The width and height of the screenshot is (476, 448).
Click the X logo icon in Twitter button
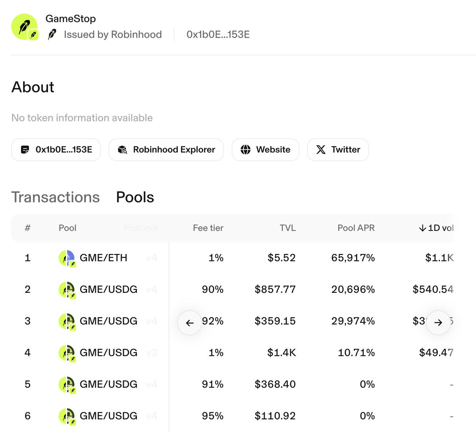321,150
